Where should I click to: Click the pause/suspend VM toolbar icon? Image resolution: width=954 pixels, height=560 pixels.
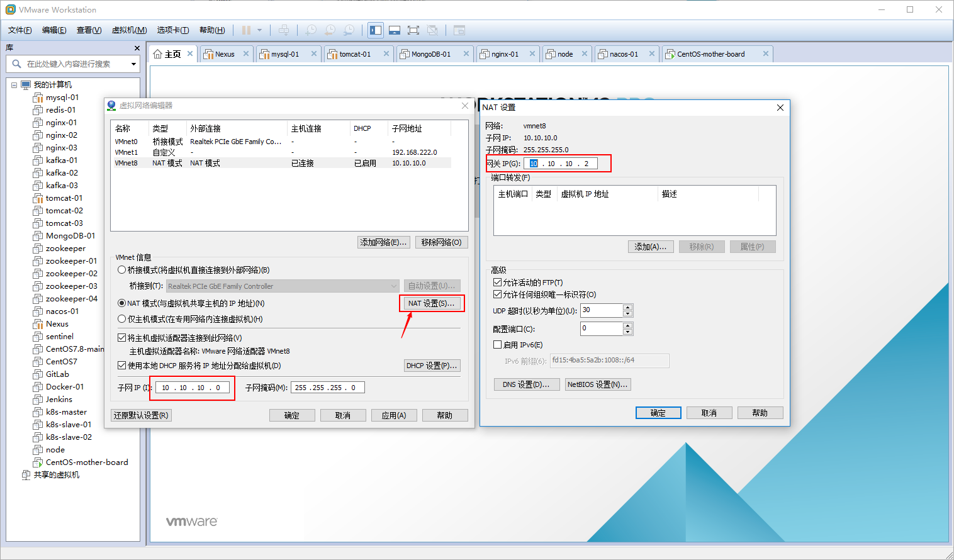tap(246, 30)
